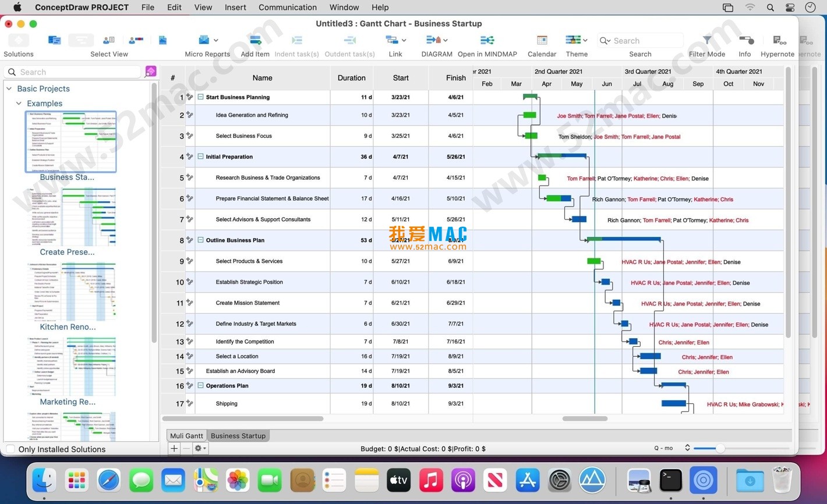Open the Link dropdown arrow
This screenshot has width=827, height=504.
pyautogui.click(x=404, y=40)
